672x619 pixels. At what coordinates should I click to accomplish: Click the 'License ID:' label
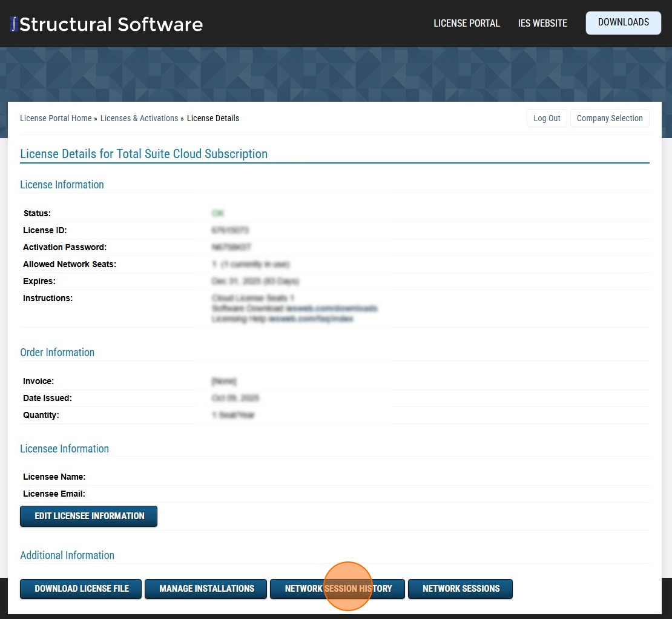(45, 230)
